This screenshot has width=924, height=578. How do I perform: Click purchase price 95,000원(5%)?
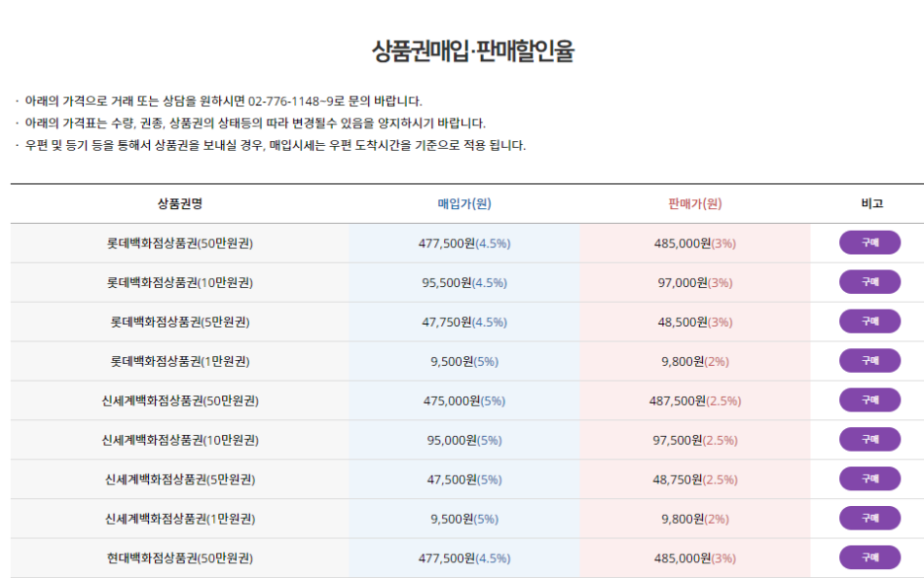click(464, 440)
